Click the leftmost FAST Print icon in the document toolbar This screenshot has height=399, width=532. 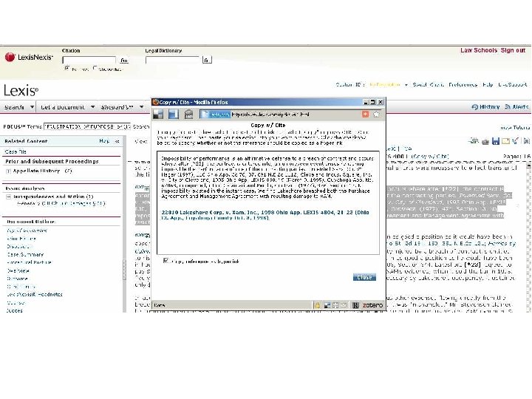click(474, 141)
